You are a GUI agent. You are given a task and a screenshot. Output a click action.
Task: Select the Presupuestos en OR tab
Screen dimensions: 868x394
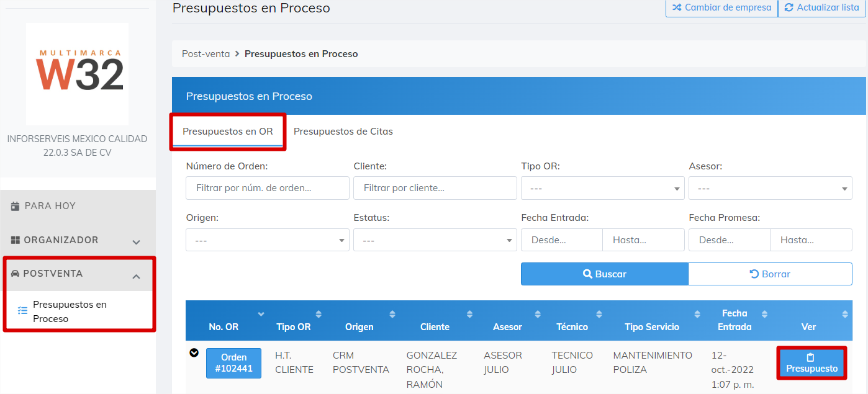tap(228, 131)
